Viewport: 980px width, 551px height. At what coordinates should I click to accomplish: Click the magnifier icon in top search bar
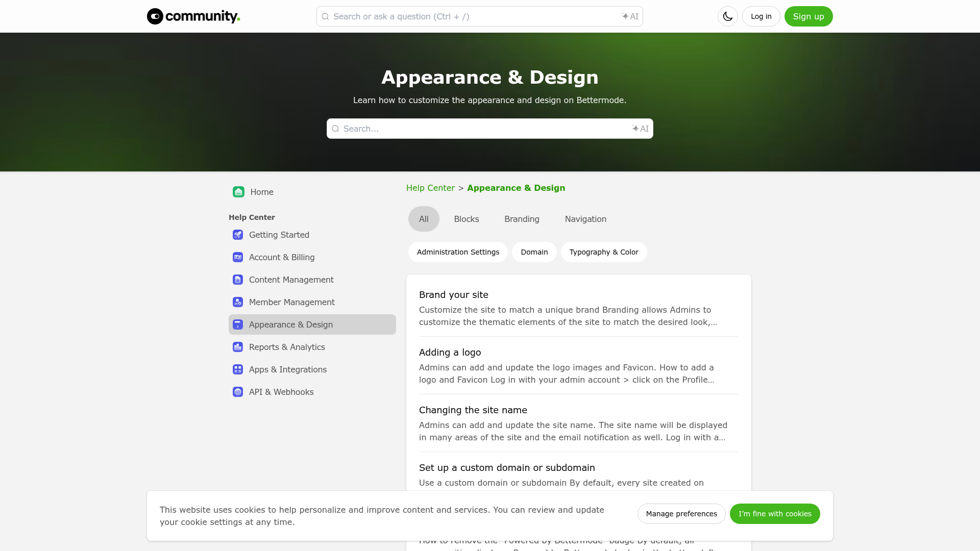point(325,16)
